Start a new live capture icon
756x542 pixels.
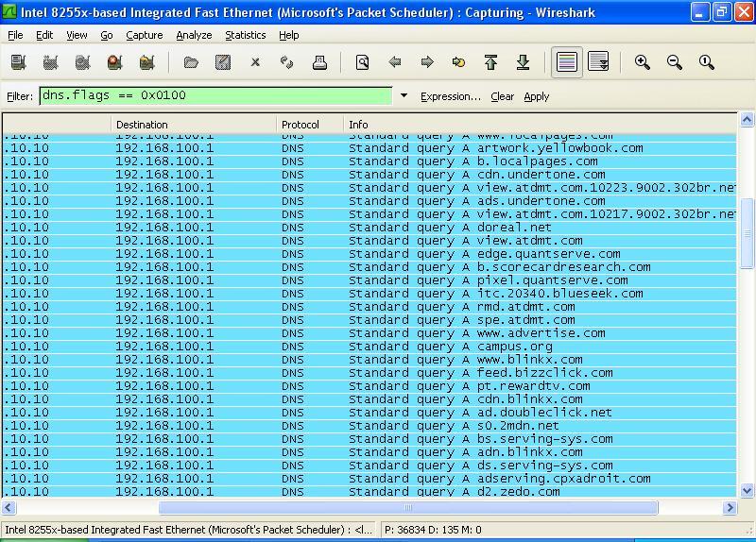point(82,62)
